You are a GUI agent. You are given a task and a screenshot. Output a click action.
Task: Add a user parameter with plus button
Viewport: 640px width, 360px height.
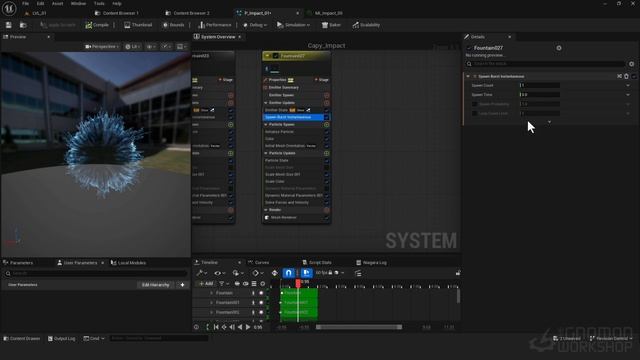(182, 285)
